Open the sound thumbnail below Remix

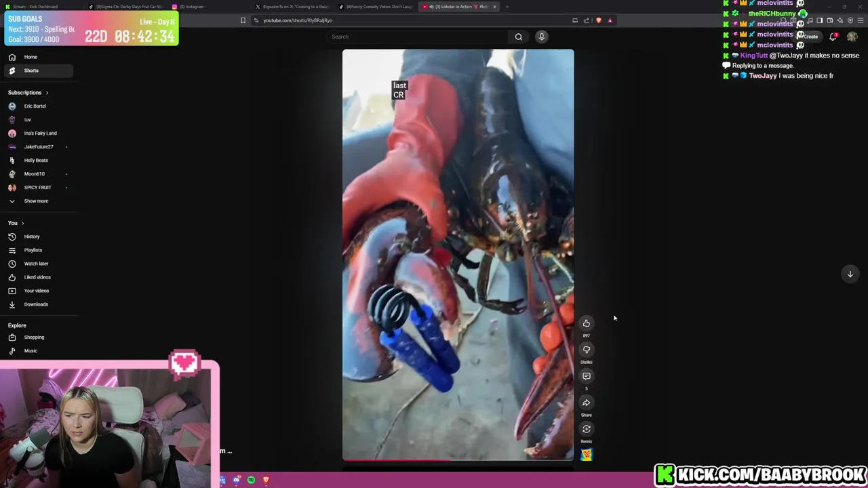tap(587, 455)
